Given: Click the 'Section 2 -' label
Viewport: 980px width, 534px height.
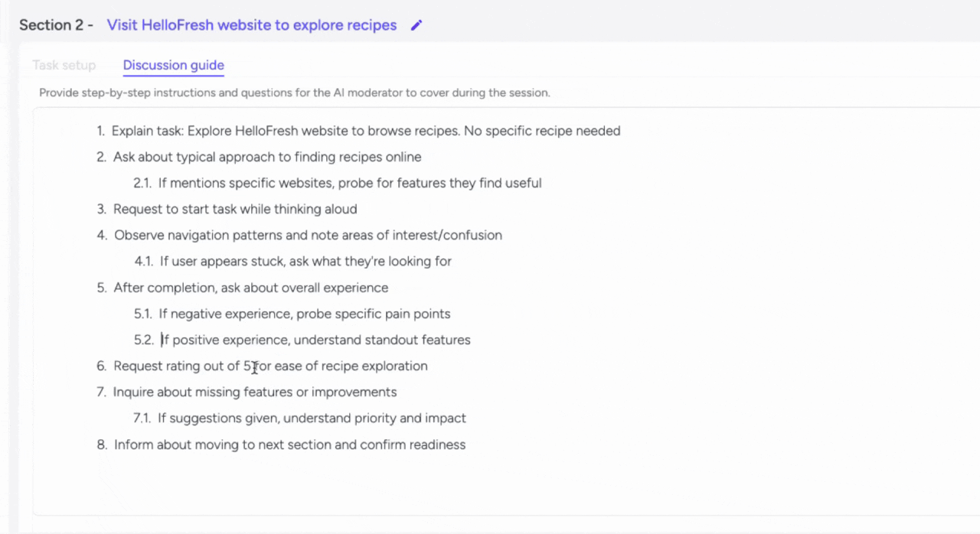Looking at the screenshot, I should (57, 25).
